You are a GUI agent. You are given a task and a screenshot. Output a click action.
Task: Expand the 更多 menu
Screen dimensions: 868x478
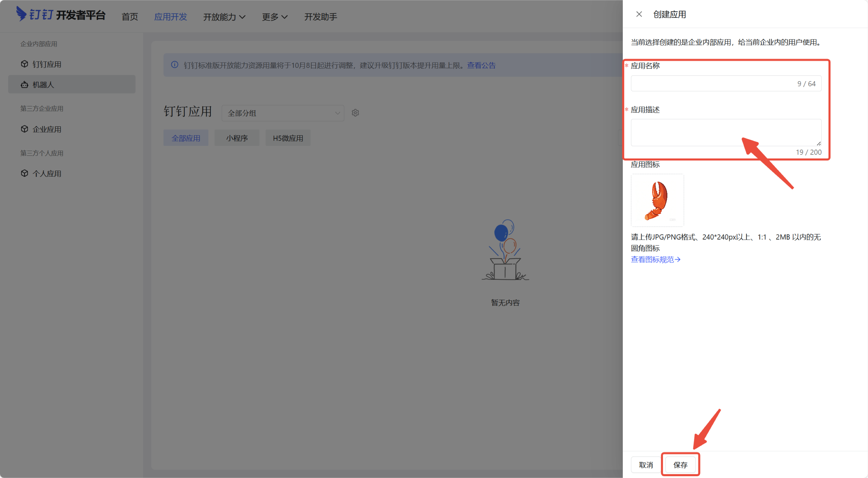click(275, 17)
